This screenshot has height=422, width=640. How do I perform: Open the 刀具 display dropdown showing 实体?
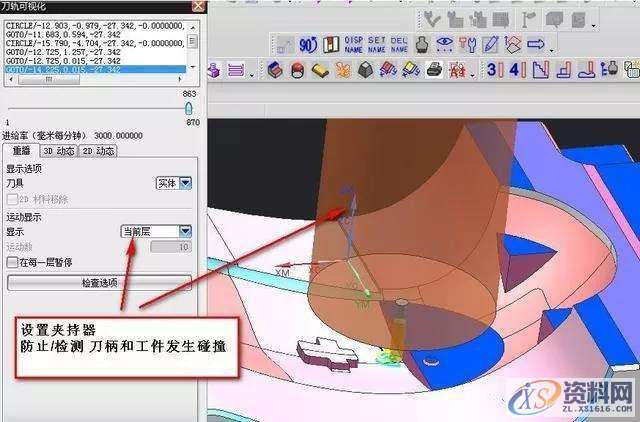click(x=173, y=183)
